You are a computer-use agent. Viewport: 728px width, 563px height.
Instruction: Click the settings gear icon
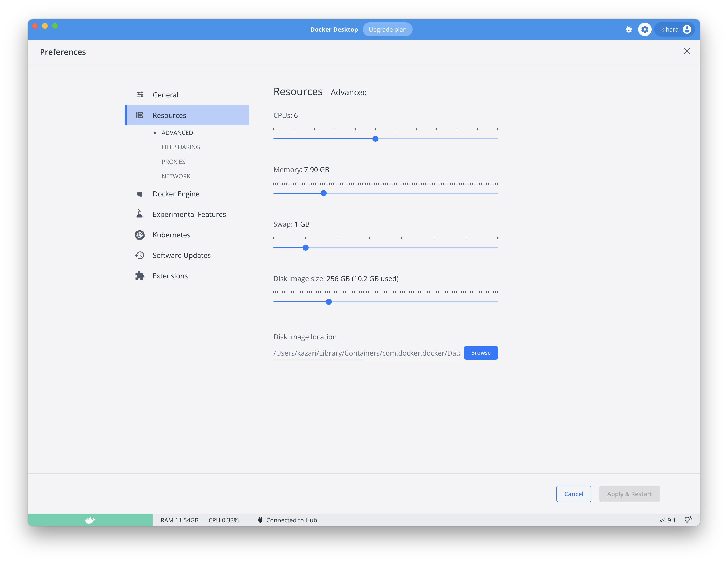(x=645, y=30)
